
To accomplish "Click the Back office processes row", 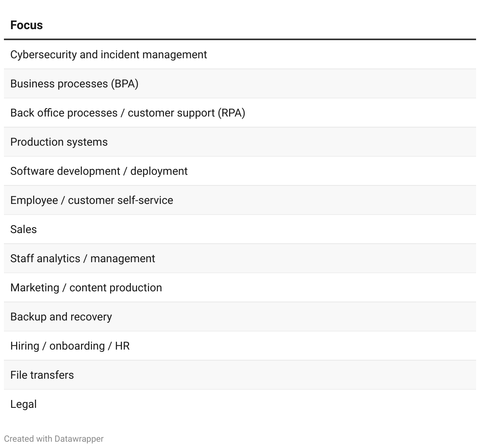I will click(x=127, y=113).
